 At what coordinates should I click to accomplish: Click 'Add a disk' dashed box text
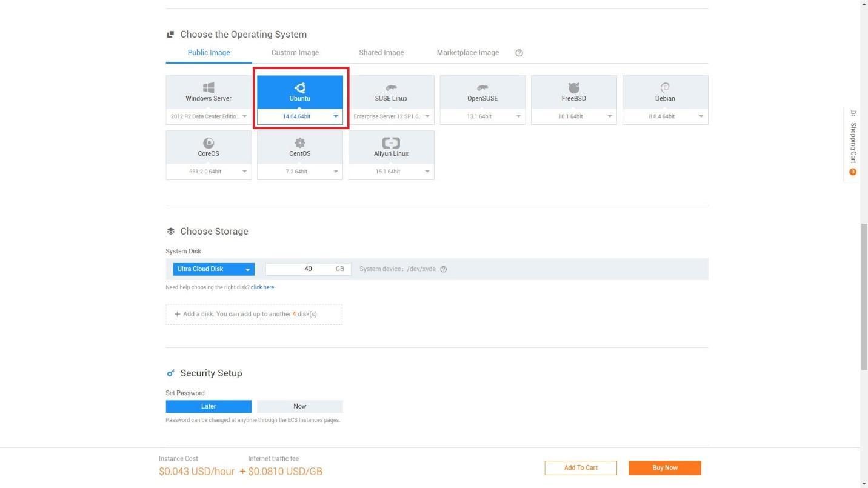[x=250, y=314]
